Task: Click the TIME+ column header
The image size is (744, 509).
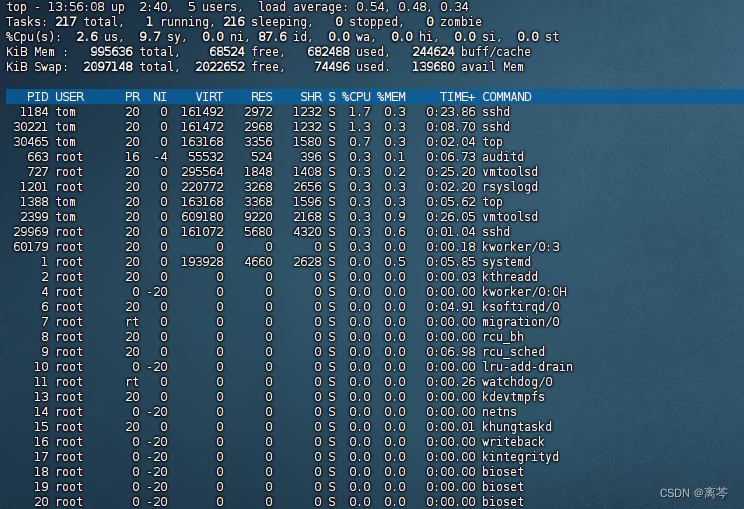Action: tap(457, 97)
